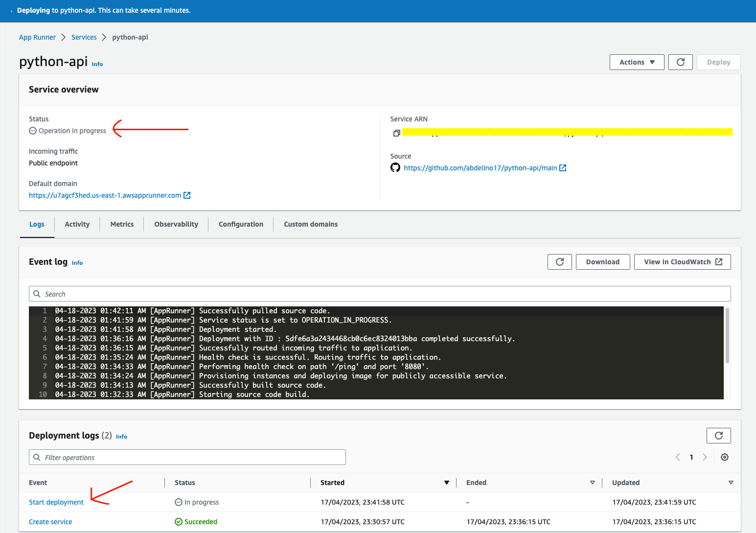756x533 pixels.
Task: Go to previous page of deployment logs
Action: tap(678, 457)
